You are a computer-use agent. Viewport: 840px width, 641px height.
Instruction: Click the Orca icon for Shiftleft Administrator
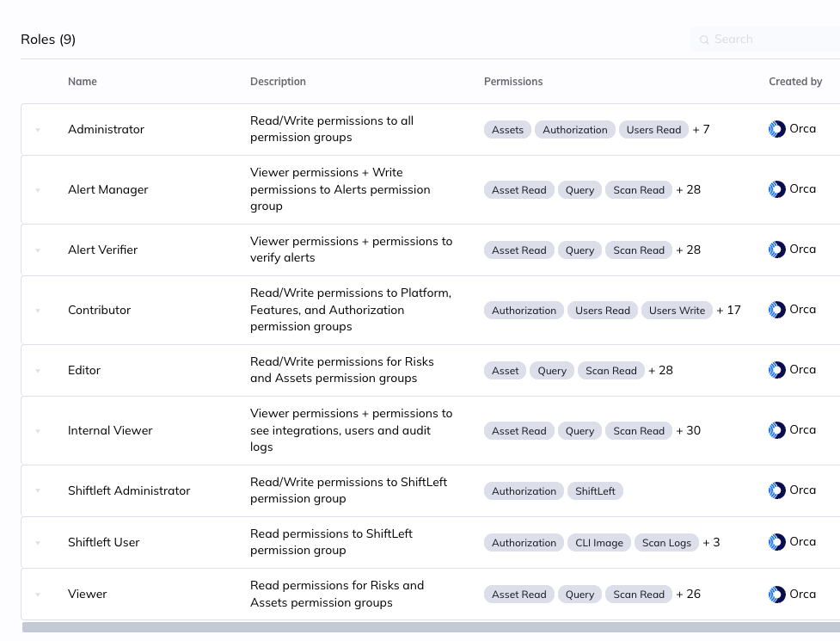(x=776, y=490)
